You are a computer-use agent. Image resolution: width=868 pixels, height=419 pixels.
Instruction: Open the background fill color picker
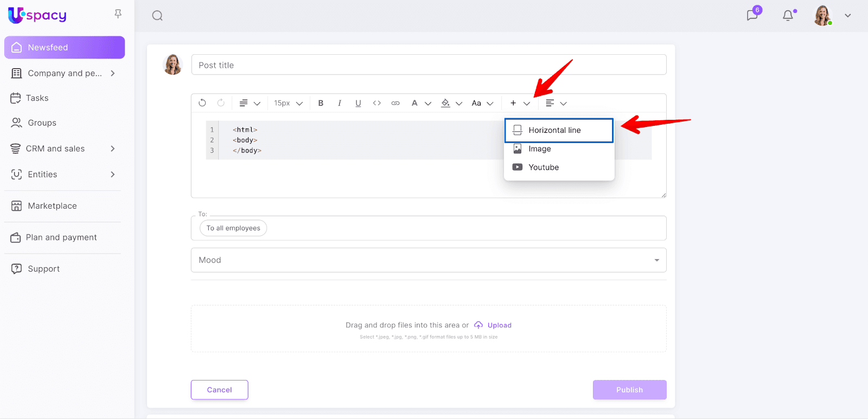(x=446, y=103)
